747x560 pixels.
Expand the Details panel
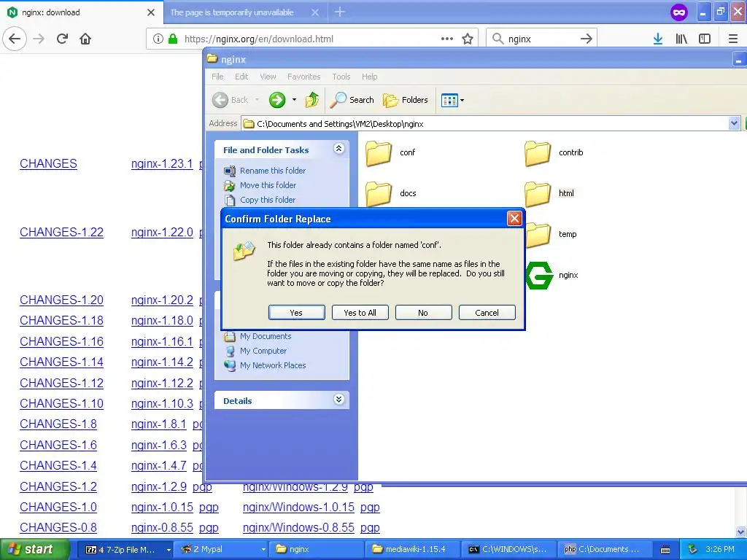pos(338,399)
